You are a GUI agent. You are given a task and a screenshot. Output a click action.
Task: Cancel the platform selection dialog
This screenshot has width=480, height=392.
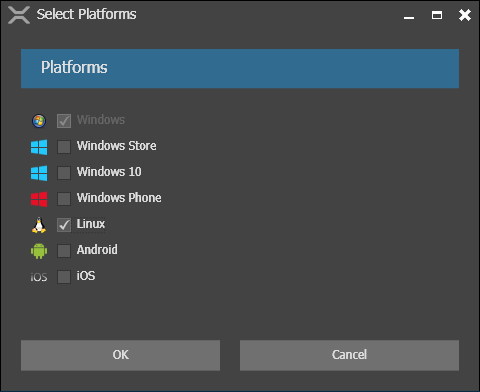tap(349, 355)
